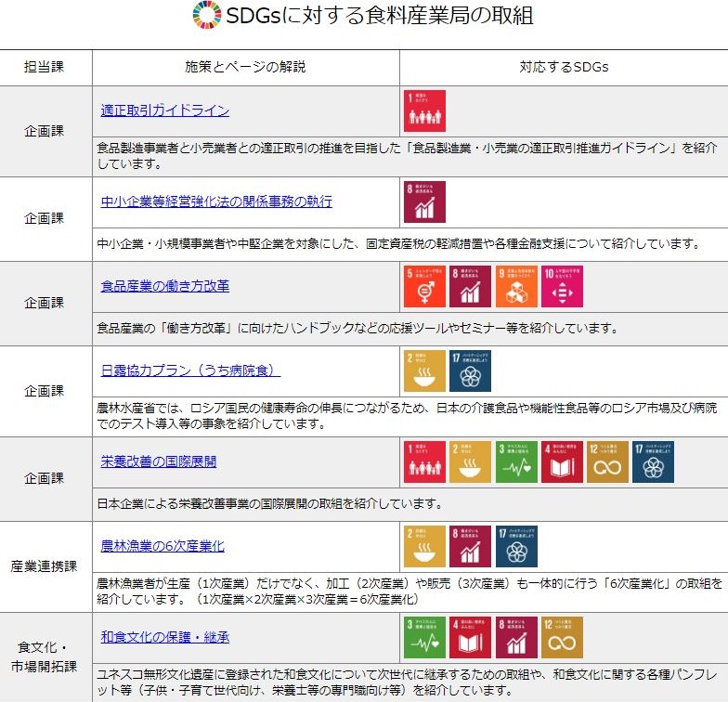Click SDG 12 icon in 和食文化 row
The width and height of the screenshot is (728, 702).
tap(562, 637)
